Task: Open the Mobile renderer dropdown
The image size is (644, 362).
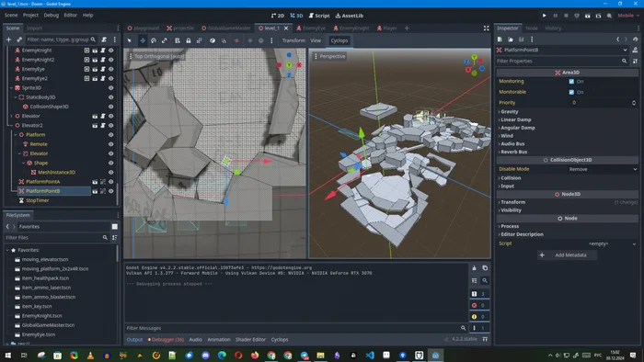Action: click(x=628, y=16)
